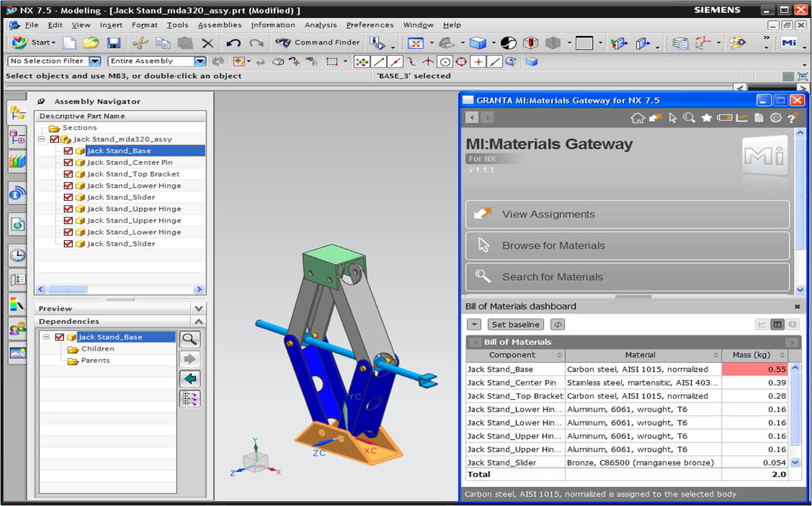Click the favorites star icon in Gateway toolbar
The image size is (812, 506).
(x=706, y=118)
